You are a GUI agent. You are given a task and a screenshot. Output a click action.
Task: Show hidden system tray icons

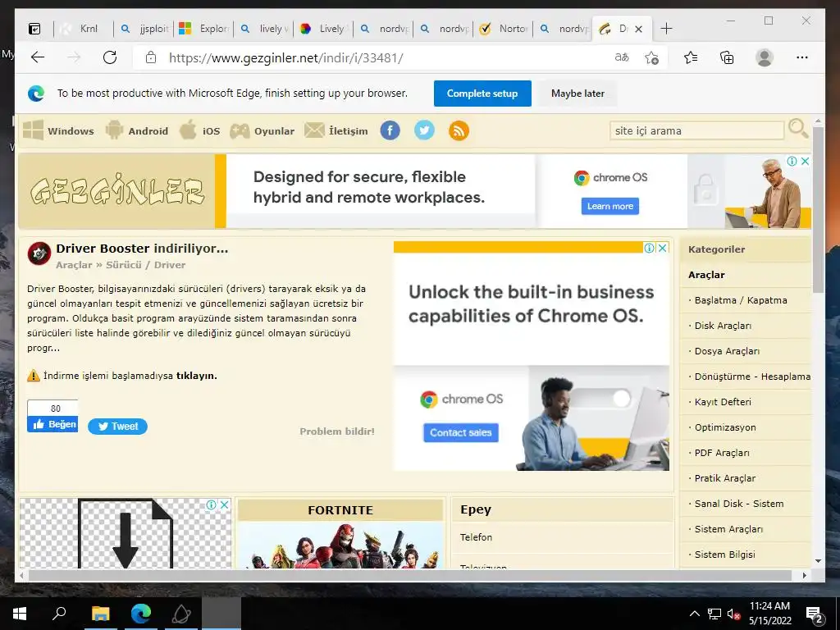[x=694, y=614]
